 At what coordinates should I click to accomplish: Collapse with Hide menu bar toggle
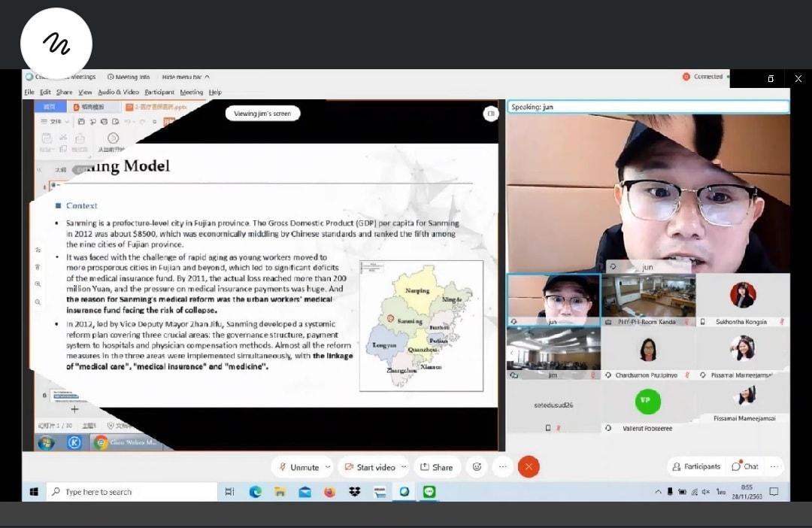186,77
